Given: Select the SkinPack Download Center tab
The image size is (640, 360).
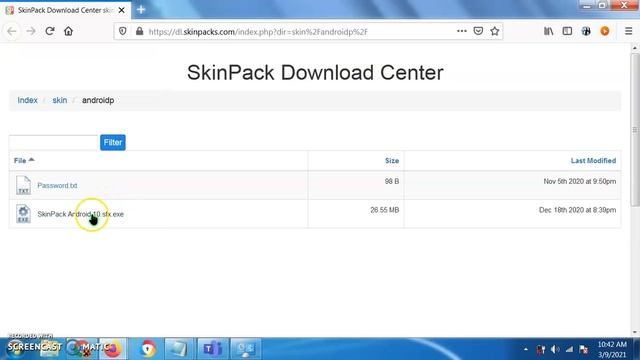Looking at the screenshot, I should (x=65, y=10).
